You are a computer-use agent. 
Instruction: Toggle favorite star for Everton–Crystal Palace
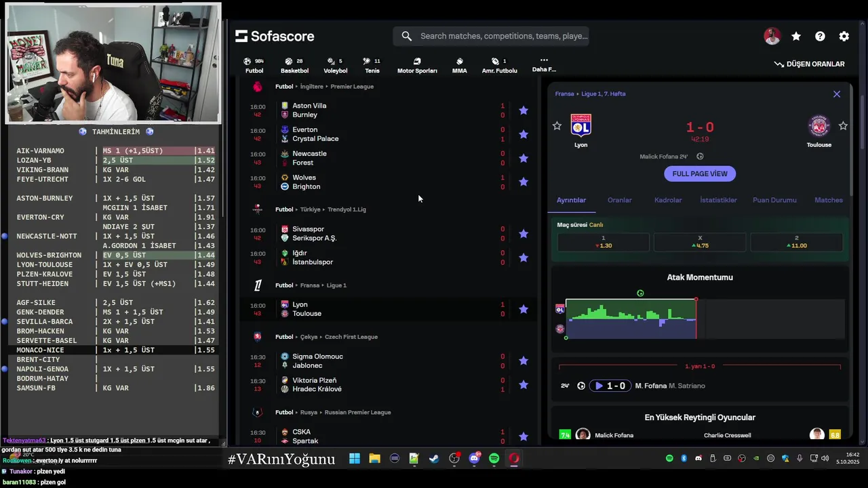tap(524, 134)
